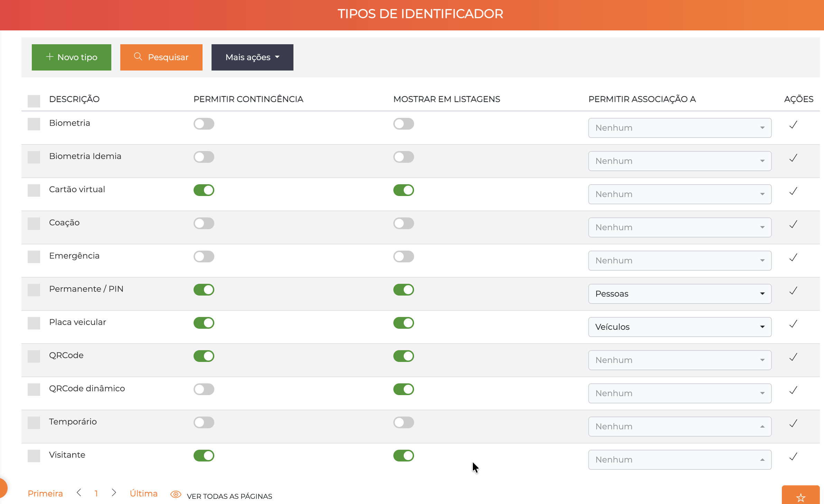The image size is (824, 504).
Task: Apply changes with Visitante row checkmark
Action: coord(793,457)
